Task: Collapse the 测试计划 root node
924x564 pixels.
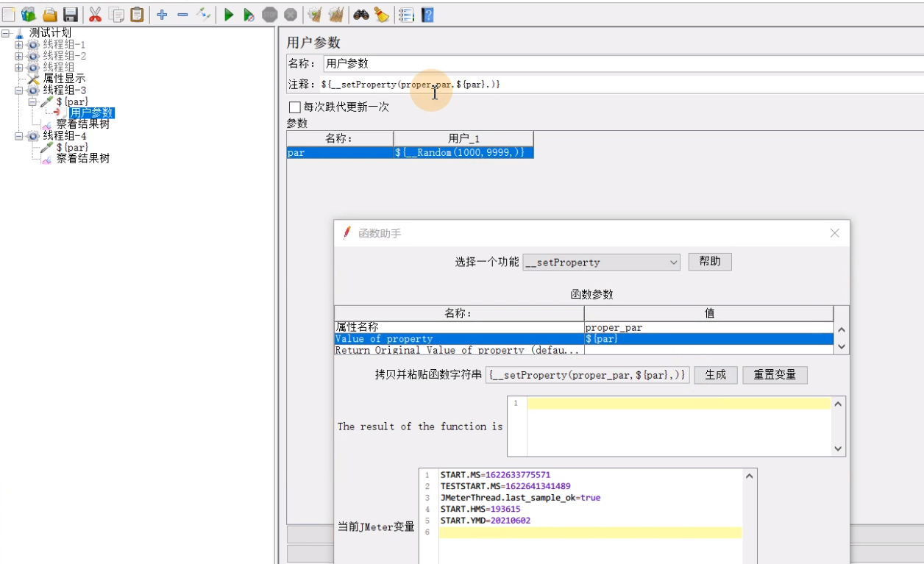Action: click(6, 33)
